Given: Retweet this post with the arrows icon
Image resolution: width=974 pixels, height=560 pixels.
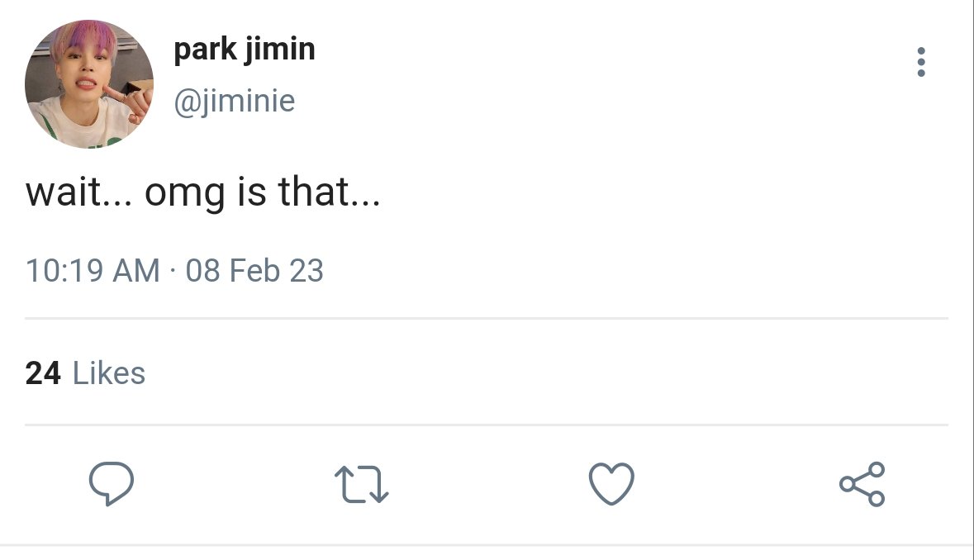Looking at the screenshot, I should tap(362, 484).
